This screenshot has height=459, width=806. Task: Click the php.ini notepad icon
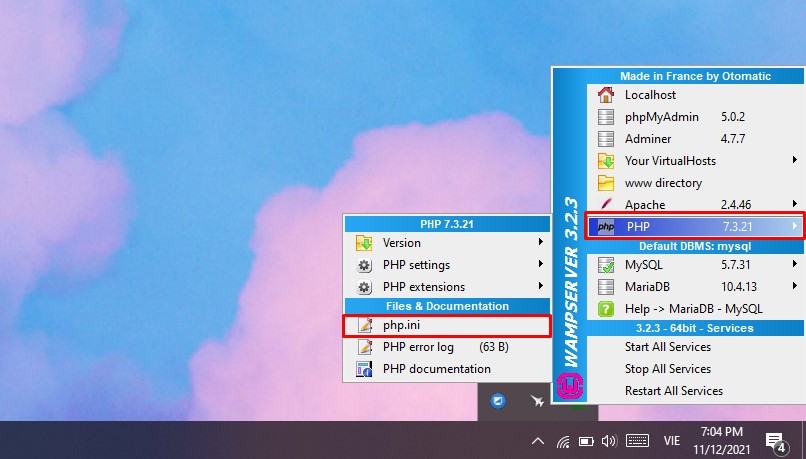tap(364, 325)
